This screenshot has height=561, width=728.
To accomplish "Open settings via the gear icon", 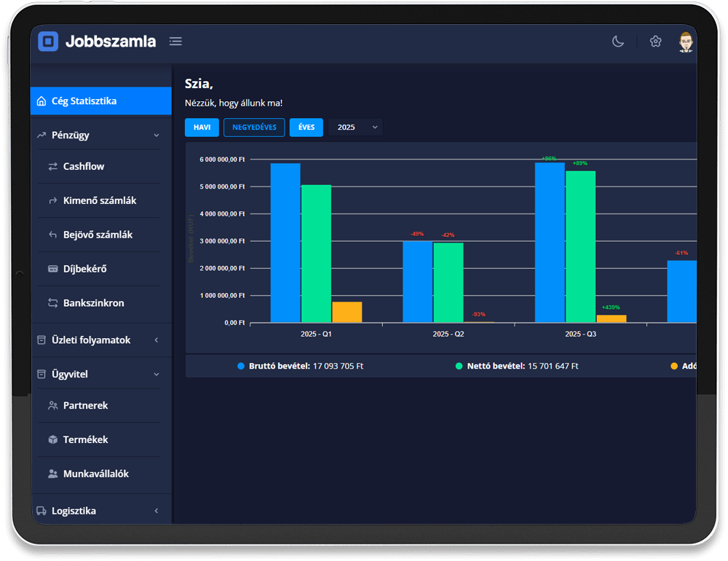I will pos(656,42).
